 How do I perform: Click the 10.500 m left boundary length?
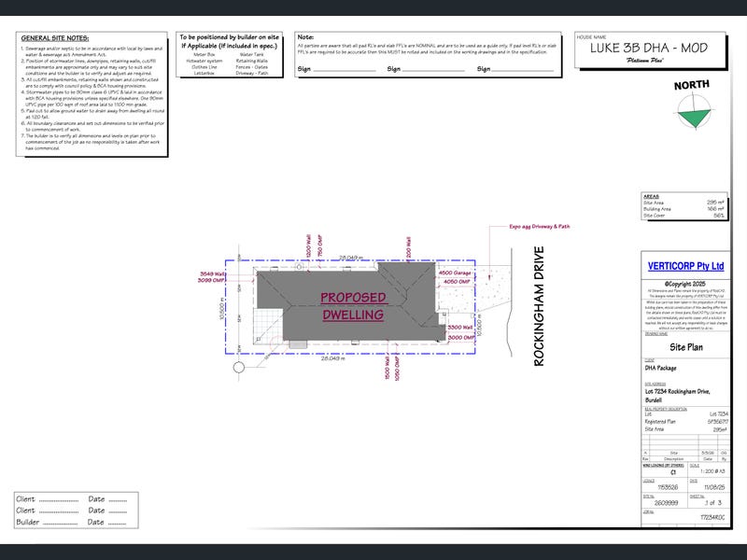221,307
